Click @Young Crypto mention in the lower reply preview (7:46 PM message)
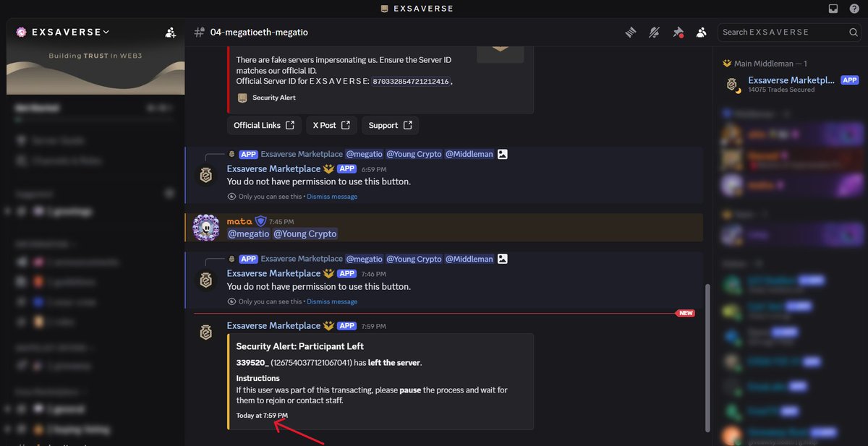Screen dimensions: 868x446 click(414, 259)
